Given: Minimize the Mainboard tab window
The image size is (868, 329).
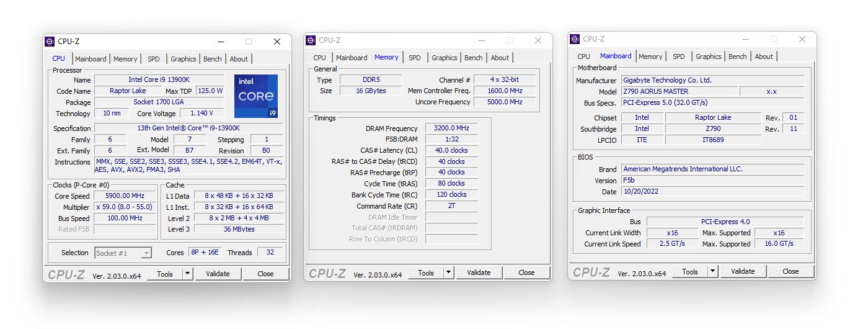Looking at the screenshot, I should tap(746, 39).
